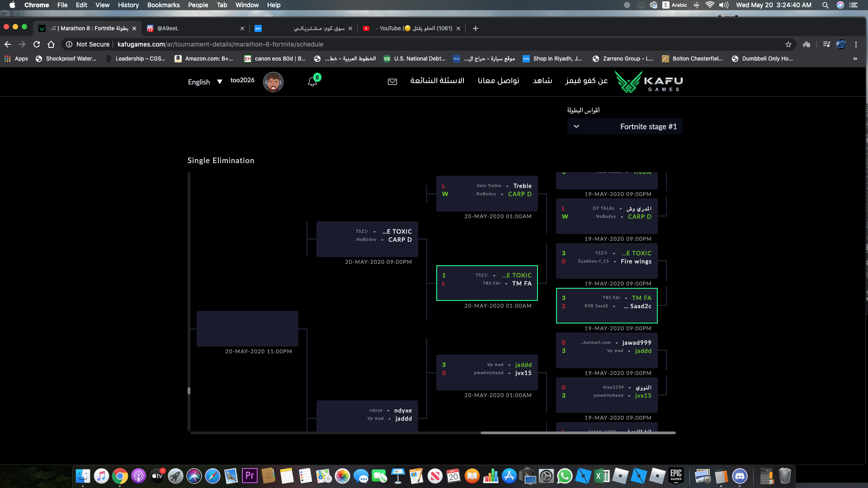This screenshot has height=488, width=868.
Task: Open the Arabic input source menu
Action: coord(675,5)
